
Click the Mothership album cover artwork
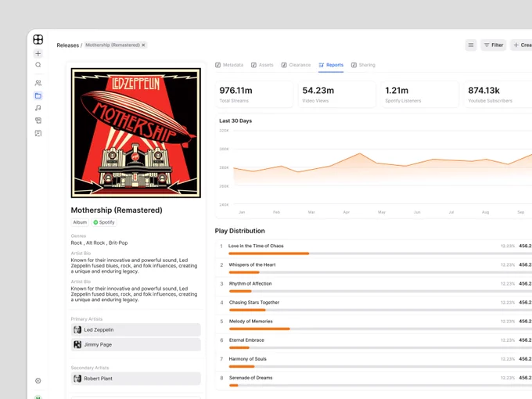click(x=135, y=133)
